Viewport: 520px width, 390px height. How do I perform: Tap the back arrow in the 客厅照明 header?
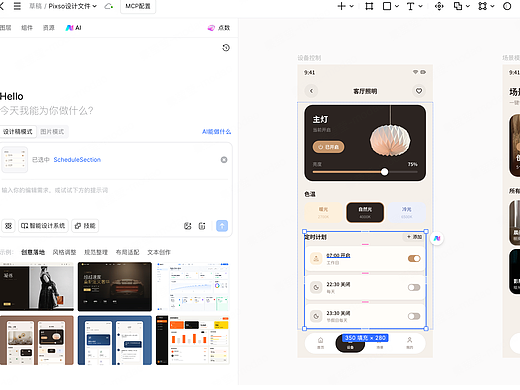tap(311, 91)
